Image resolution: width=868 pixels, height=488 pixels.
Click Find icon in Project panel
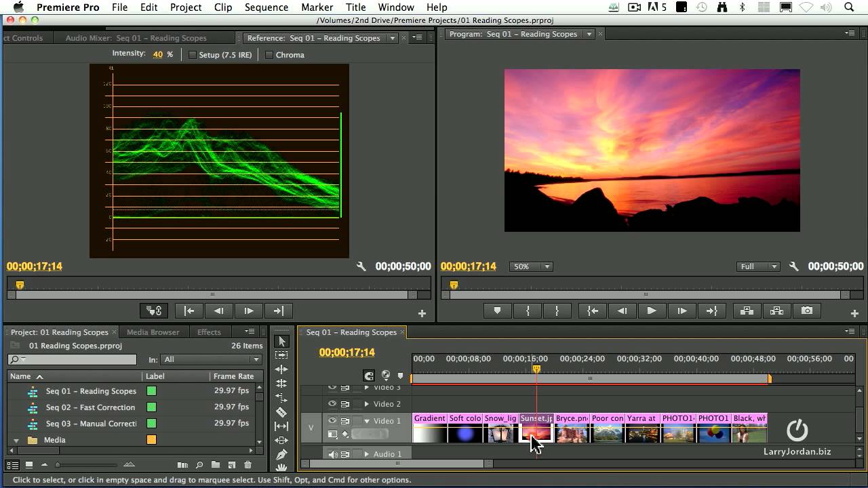coord(199,465)
